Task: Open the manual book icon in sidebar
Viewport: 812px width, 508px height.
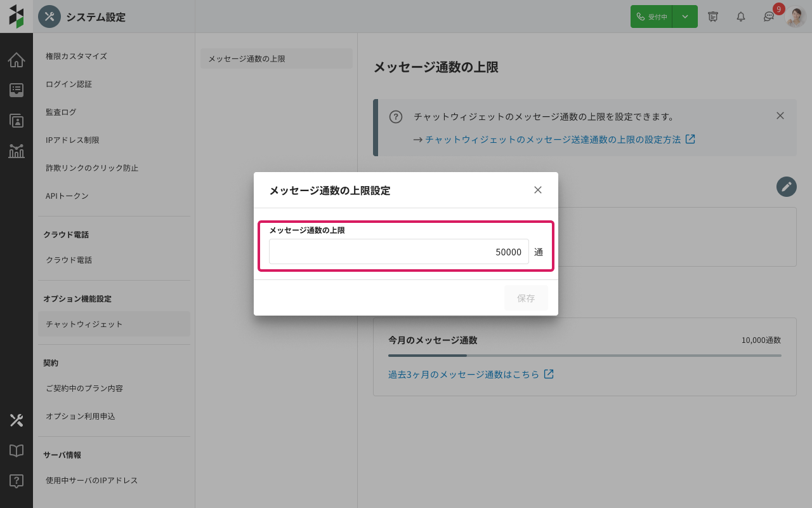Action: tap(16, 451)
